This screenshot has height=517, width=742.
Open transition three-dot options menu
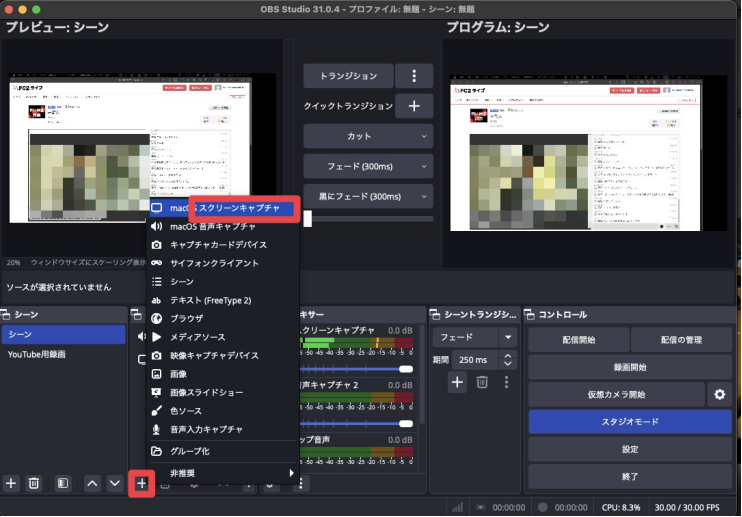click(x=414, y=76)
